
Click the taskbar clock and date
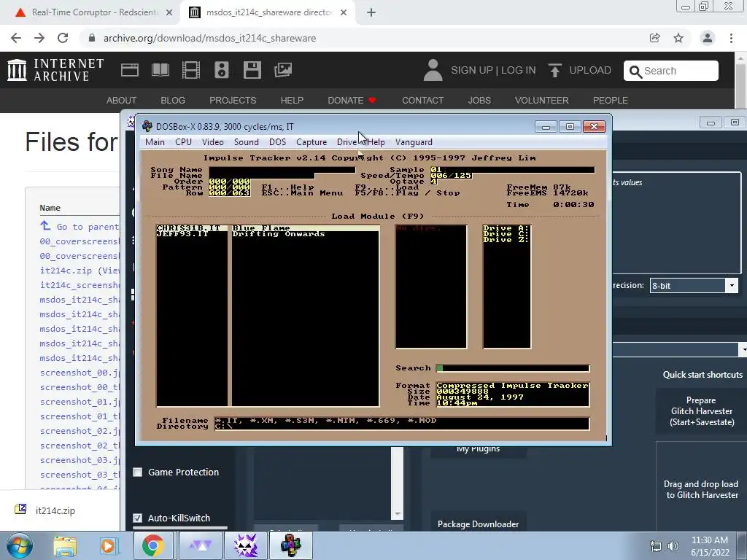click(x=710, y=546)
